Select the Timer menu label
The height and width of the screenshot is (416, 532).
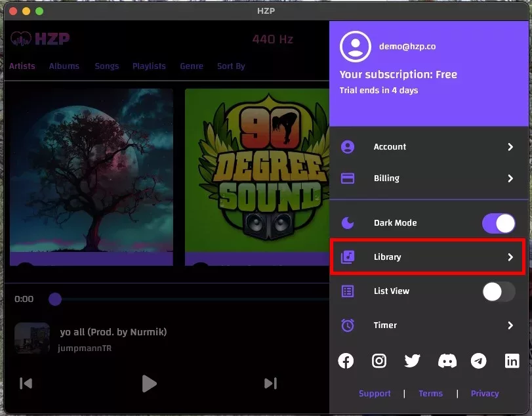(x=385, y=325)
